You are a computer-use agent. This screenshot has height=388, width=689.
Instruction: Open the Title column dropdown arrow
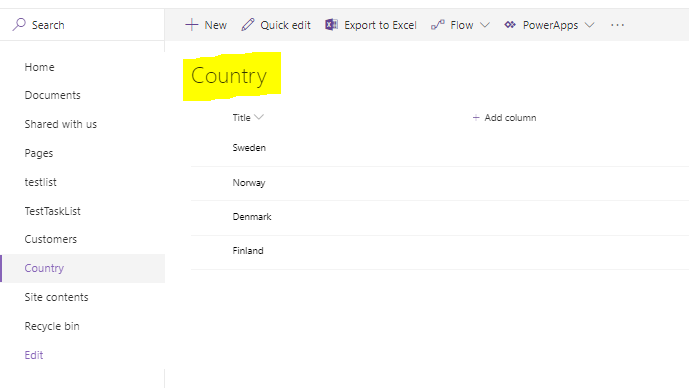[259, 117]
